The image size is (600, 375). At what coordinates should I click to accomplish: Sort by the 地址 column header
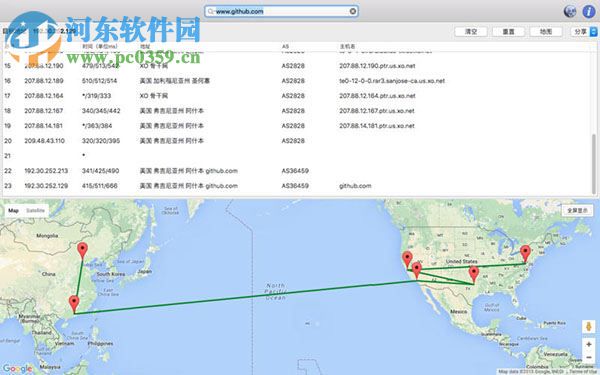(x=145, y=46)
